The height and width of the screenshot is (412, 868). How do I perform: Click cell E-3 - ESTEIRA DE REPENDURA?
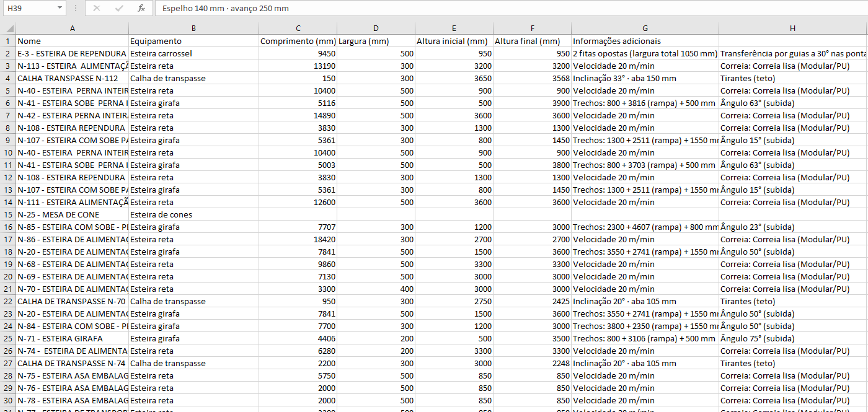[73, 53]
